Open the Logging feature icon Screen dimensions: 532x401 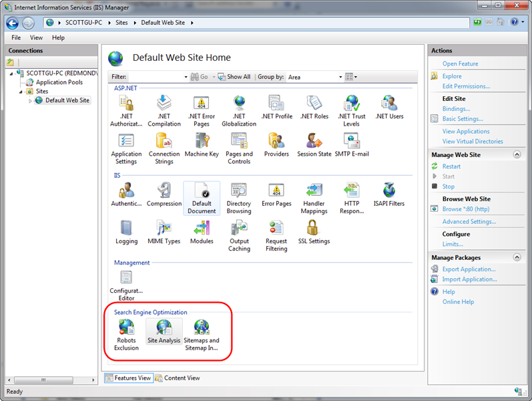[126, 232]
